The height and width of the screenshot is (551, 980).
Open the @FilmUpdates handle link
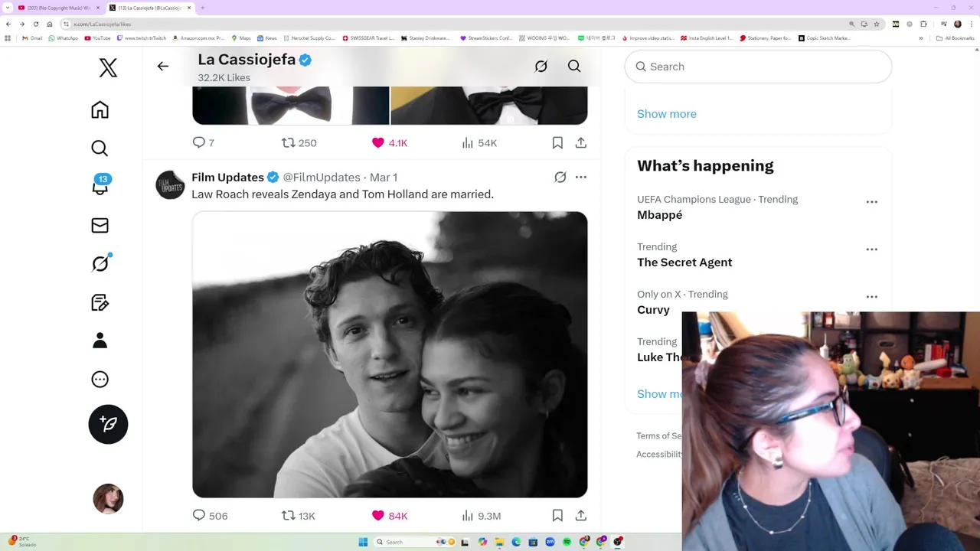[322, 177]
